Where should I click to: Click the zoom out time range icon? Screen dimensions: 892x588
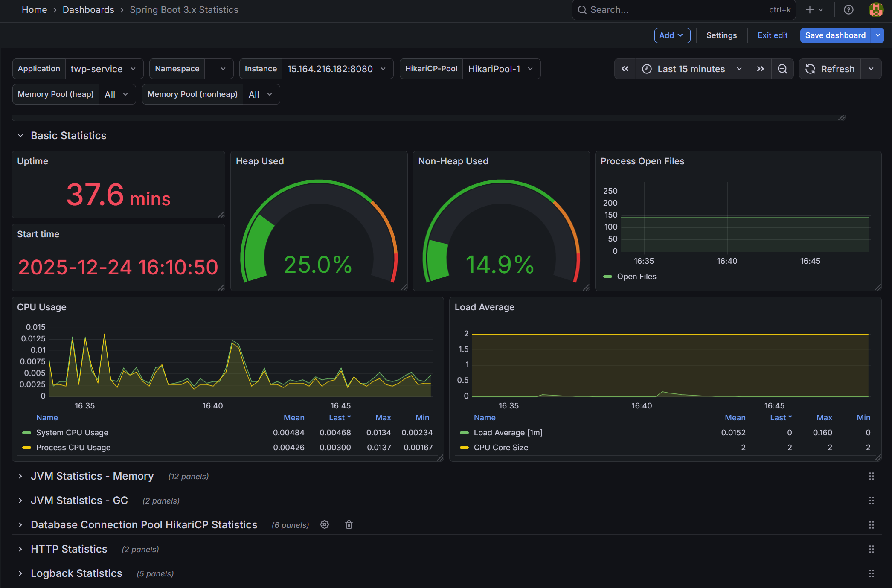(x=782, y=69)
